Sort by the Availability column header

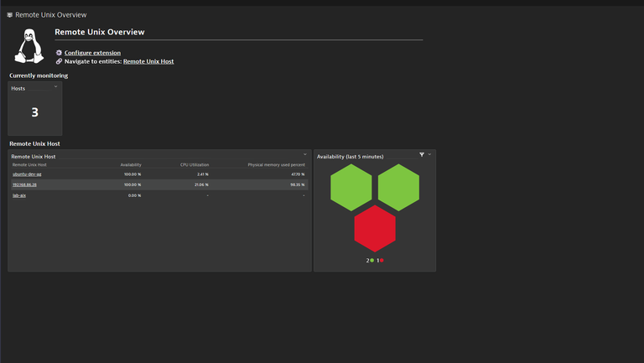[131, 164]
